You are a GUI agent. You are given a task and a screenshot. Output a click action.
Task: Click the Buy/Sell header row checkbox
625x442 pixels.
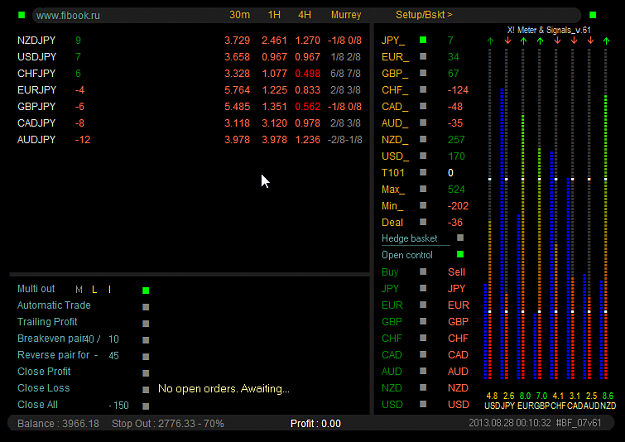coord(423,271)
